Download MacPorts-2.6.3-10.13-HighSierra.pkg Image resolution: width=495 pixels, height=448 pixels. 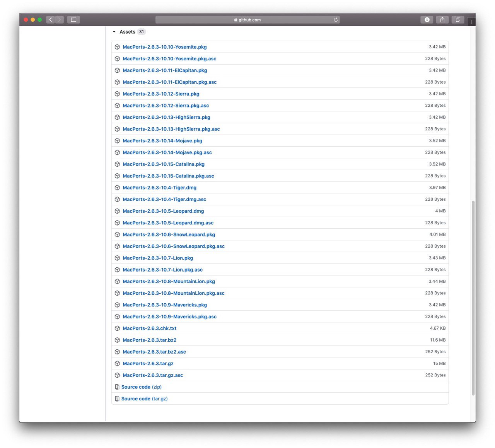[x=166, y=117]
